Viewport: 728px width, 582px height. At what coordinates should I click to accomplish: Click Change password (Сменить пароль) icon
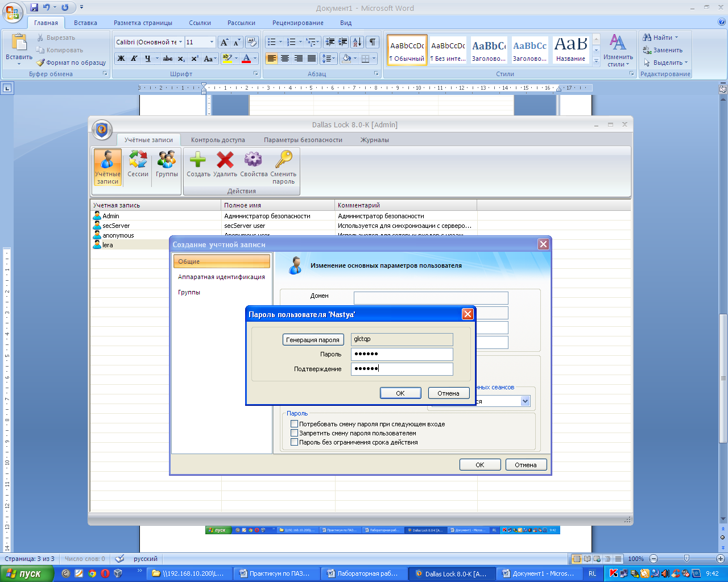point(283,168)
